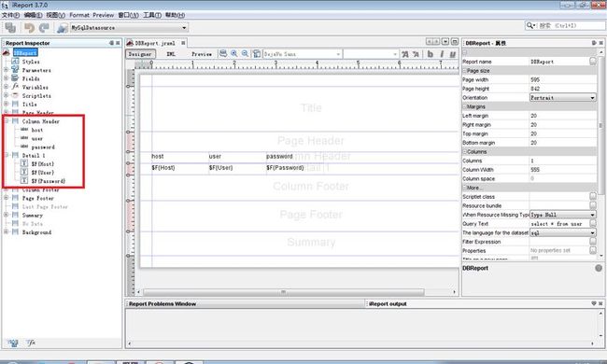Click the report query database icon
Screen dimensions: 607x364
pos(223,54)
